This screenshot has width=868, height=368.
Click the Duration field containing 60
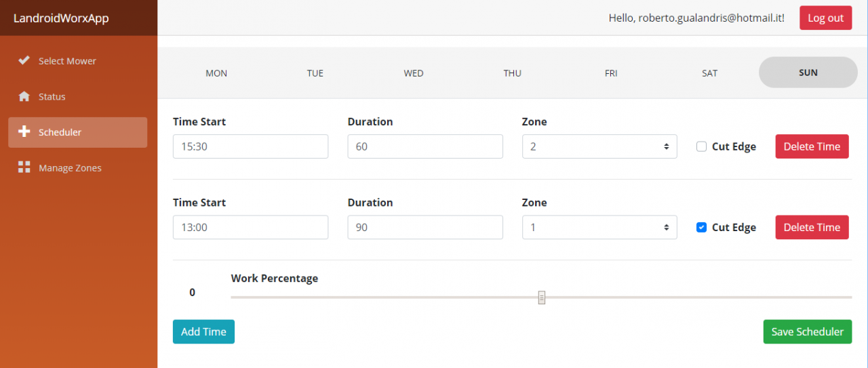pos(425,146)
